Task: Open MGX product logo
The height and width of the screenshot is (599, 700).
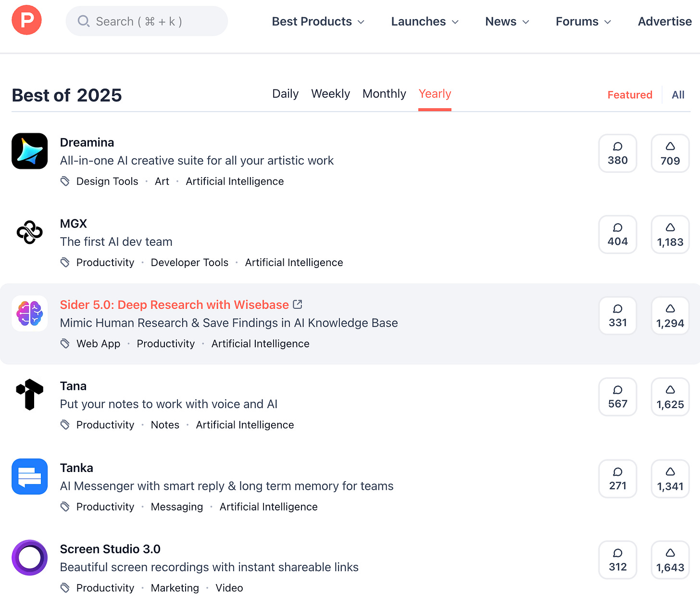Action: coord(30,232)
